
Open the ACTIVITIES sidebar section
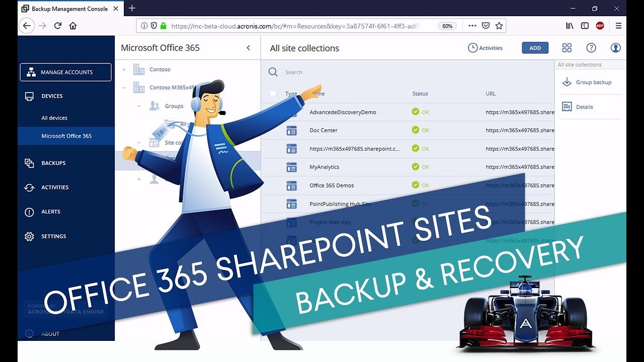(x=55, y=188)
